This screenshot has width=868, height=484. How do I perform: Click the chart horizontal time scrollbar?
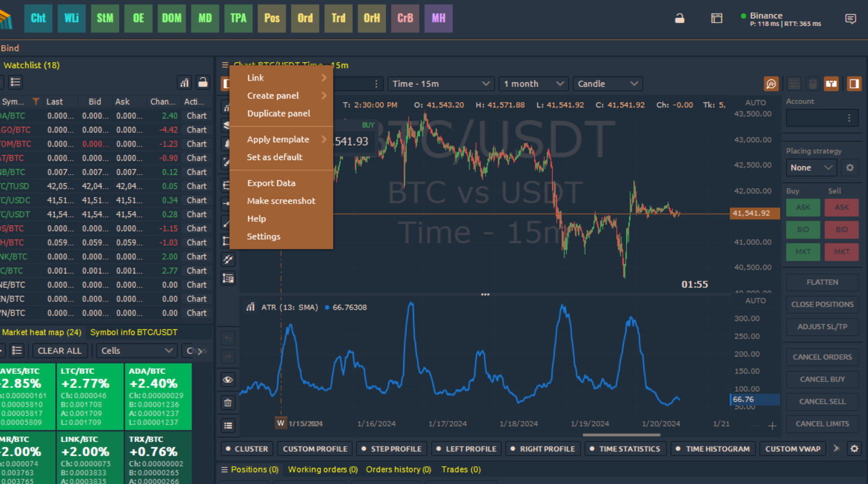[x=621, y=435]
